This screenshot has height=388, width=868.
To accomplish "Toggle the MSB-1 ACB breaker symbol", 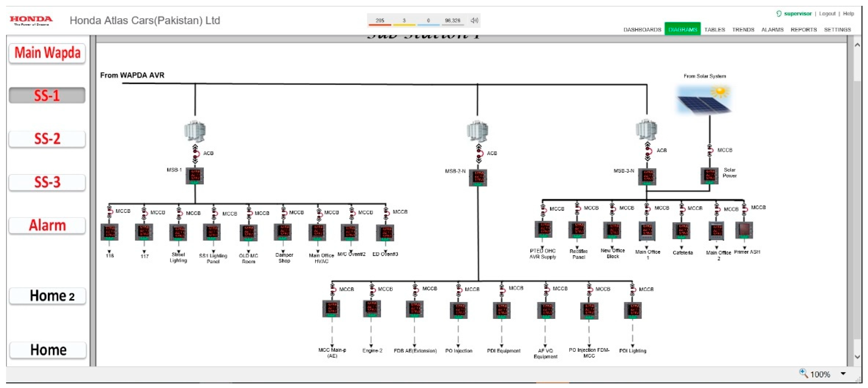I will click(195, 154).
